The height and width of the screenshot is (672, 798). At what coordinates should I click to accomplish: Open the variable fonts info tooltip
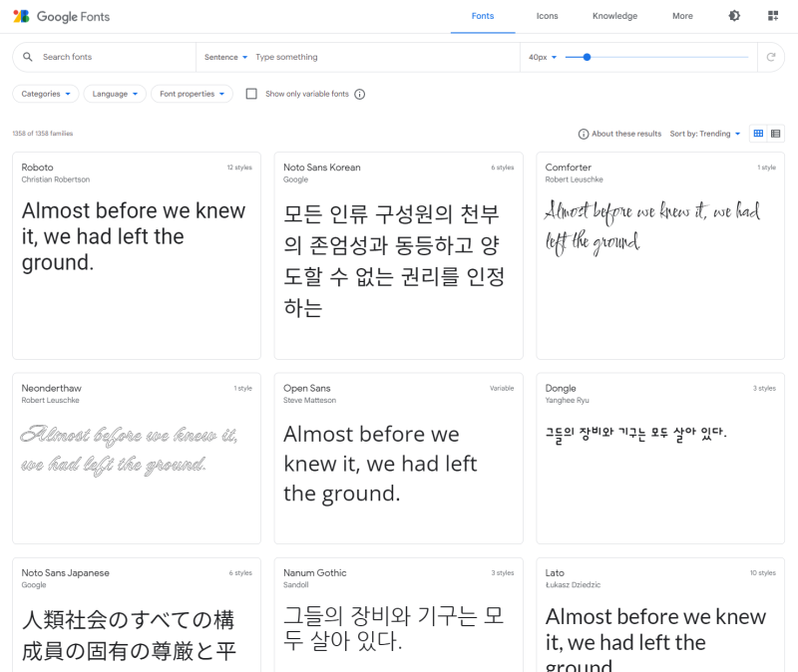click(357, 94)
